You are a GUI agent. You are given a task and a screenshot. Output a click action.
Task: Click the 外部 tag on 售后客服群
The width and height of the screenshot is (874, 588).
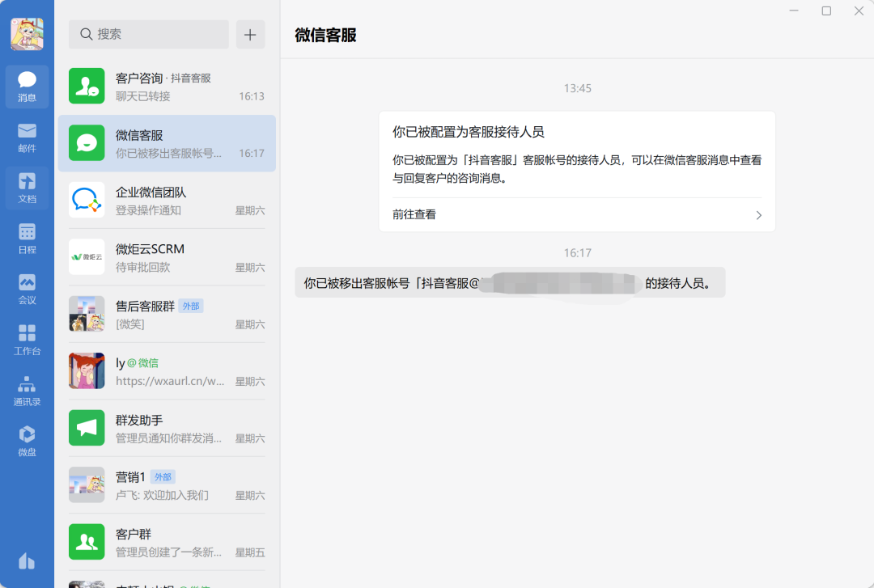coord(191,306)
